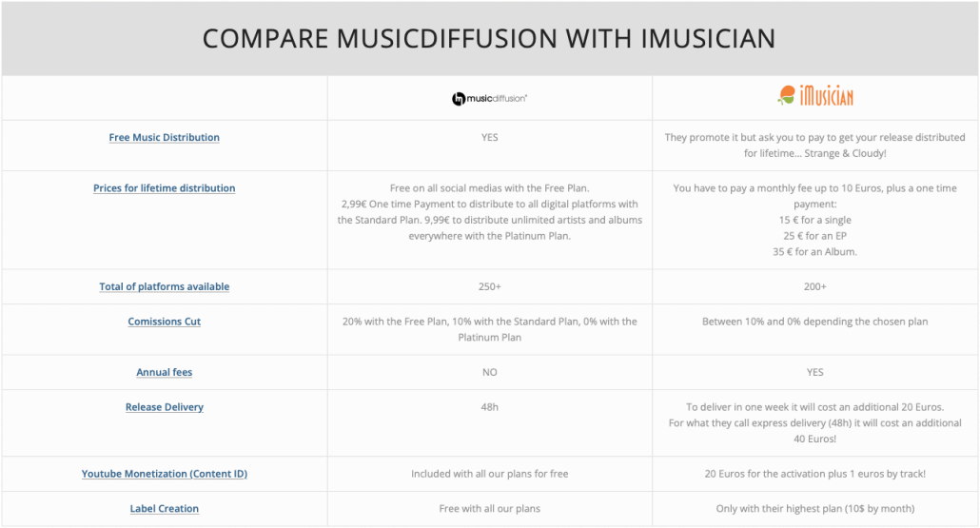This screenshot has width=980, height=528.
Task: Follow the Total of platforms available link
Action: 165,286
